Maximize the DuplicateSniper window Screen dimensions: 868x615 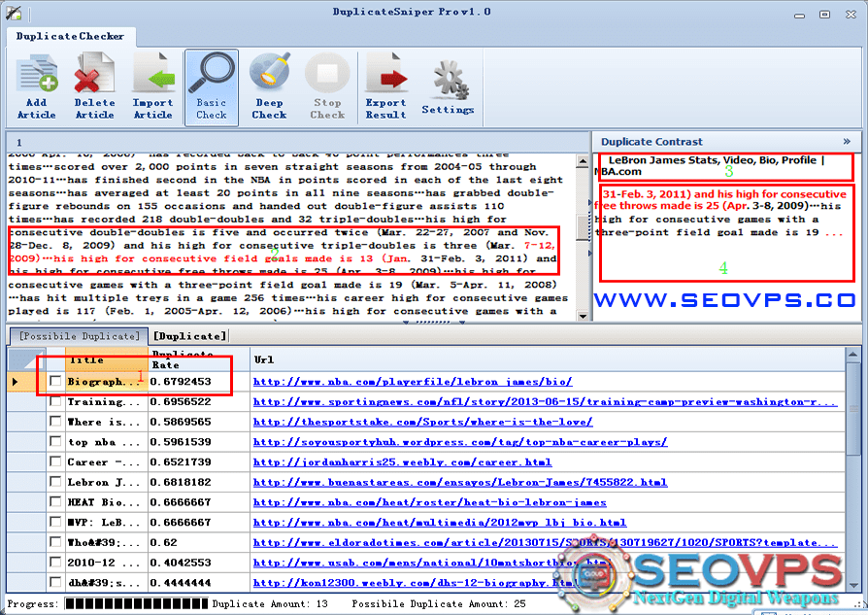click(x=825, y=15)
